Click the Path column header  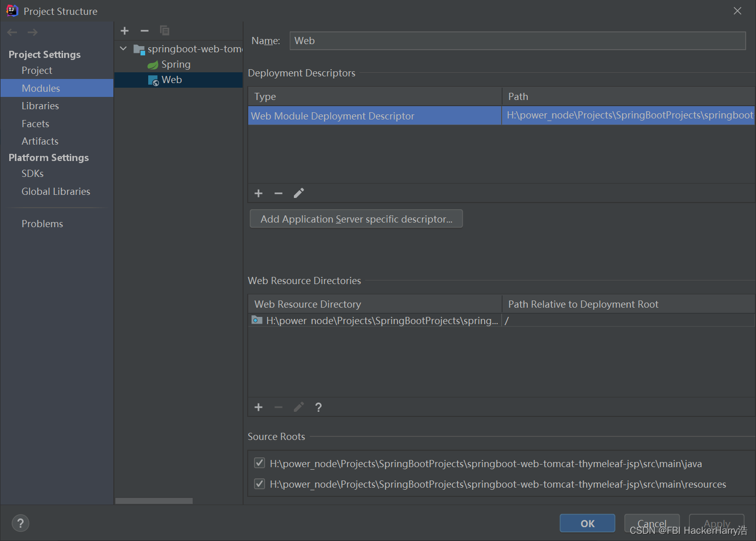tap(628, 96)
